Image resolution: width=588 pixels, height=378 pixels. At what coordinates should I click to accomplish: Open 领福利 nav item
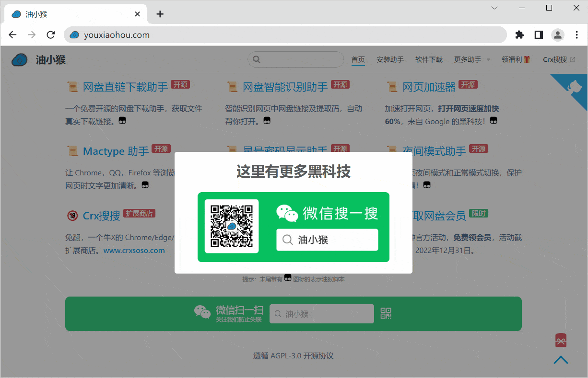click(516, 60)
